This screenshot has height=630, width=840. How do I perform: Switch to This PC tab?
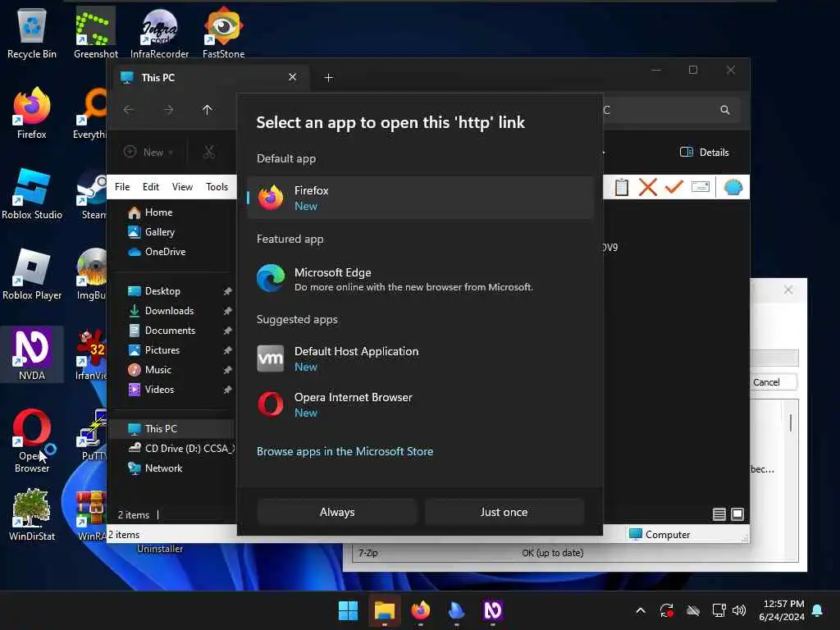209,78
